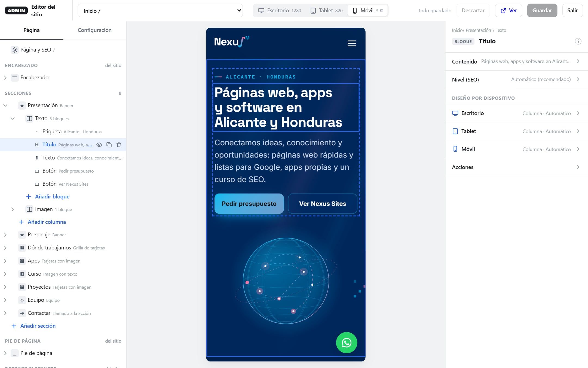Viewport: 588px width, 368px height.
Task: Switch preview to Móvil 390
Action: click(x=368, y=11)
